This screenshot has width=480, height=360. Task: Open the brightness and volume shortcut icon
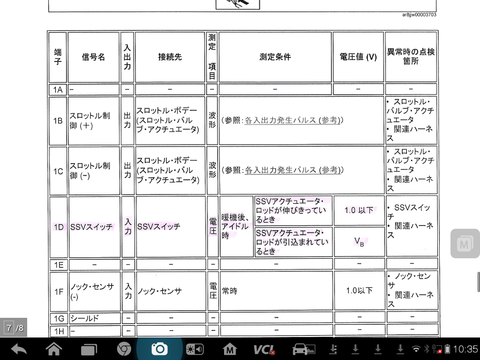click(195, 349)
